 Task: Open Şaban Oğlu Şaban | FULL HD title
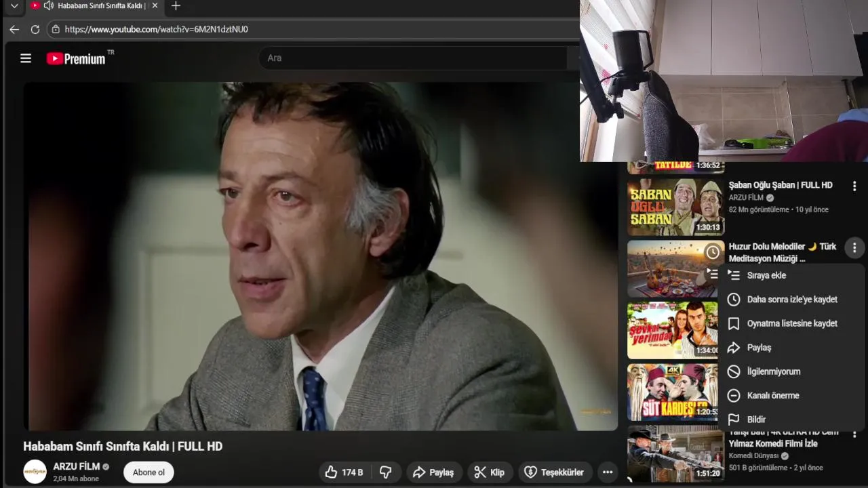781,185
